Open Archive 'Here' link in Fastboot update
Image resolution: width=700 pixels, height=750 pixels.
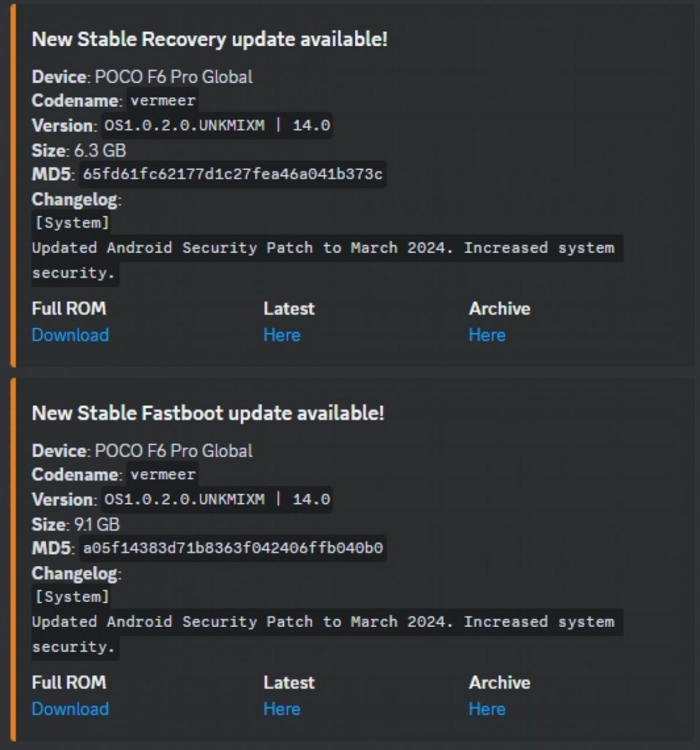click(487, 708)
